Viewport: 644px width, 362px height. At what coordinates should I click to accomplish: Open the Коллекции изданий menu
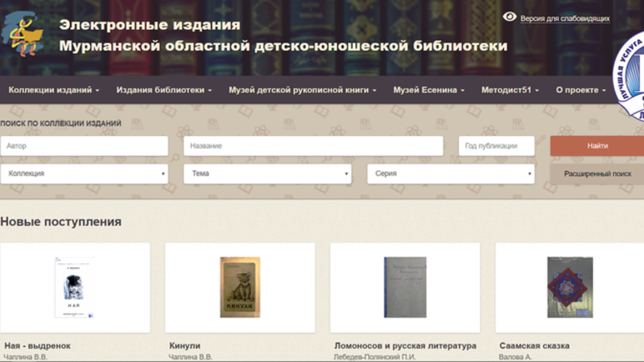[54, 90]
